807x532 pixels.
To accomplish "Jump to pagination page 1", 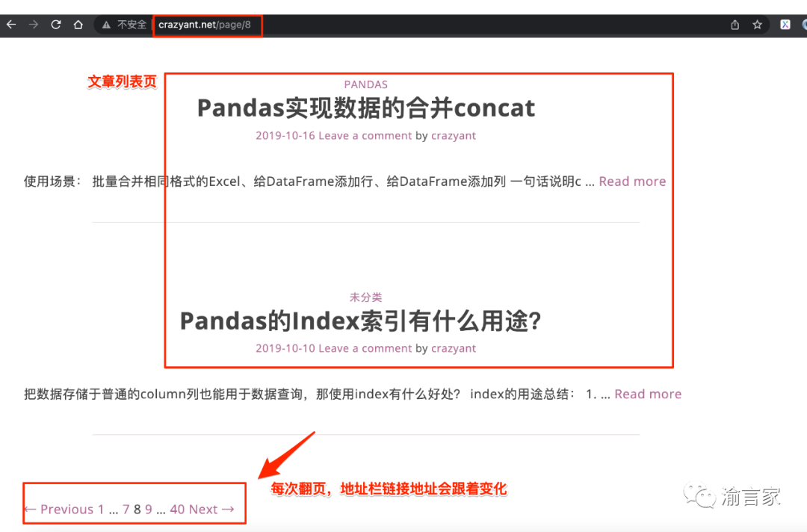I will pyautogui.click(x=101, y=510).
